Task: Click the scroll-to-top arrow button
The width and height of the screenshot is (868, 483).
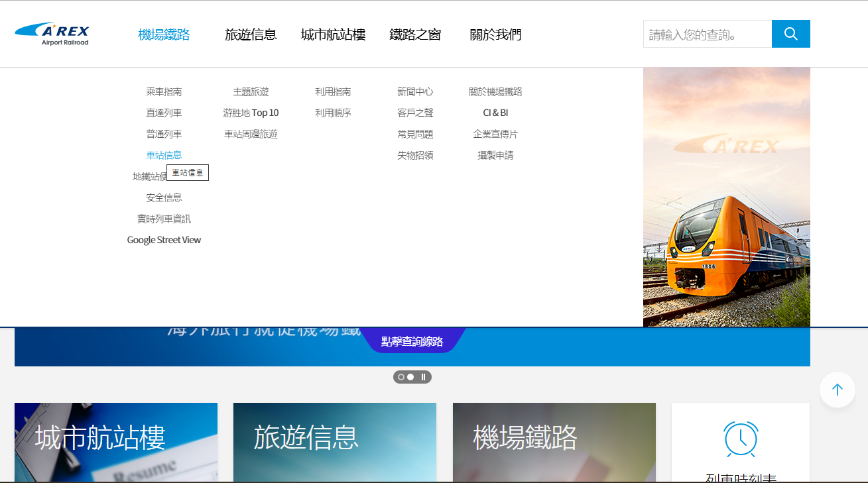Action: point(837,390)
